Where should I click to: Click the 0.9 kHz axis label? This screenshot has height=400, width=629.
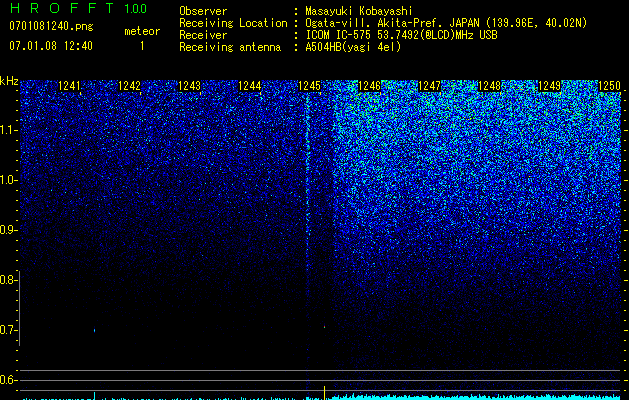pyautogui.click(x=7, y=230)
